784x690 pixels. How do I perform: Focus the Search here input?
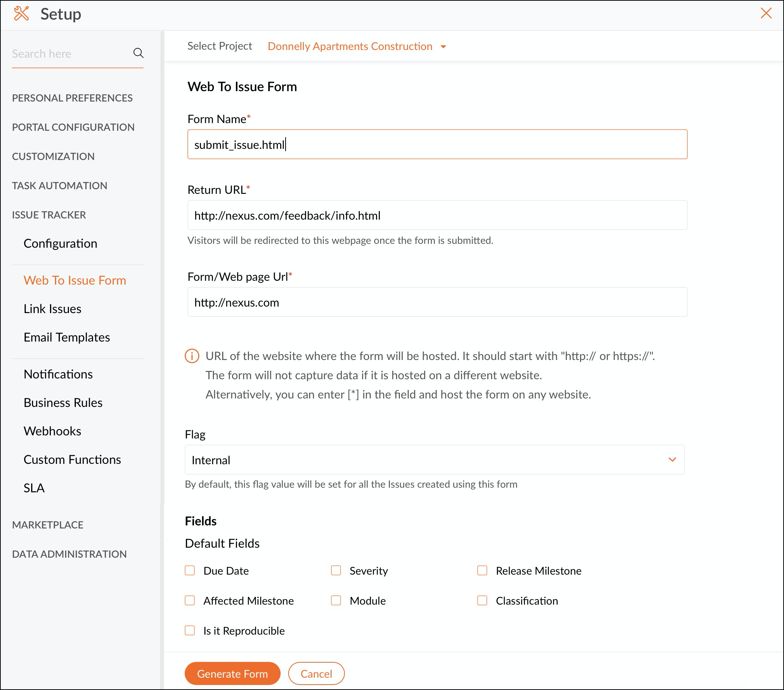tap(69, 54)
